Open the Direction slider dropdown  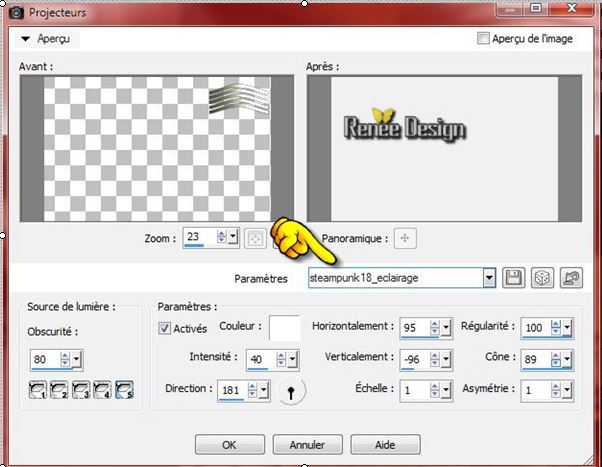tap(263, 391)
